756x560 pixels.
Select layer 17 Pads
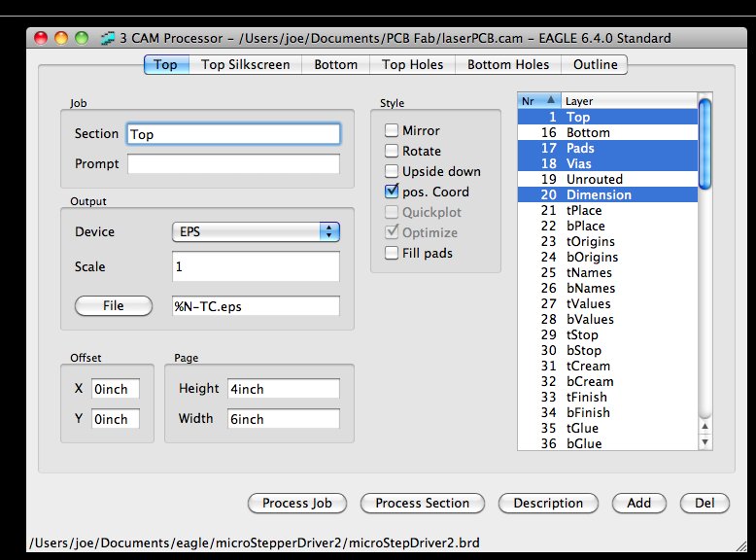607,148
